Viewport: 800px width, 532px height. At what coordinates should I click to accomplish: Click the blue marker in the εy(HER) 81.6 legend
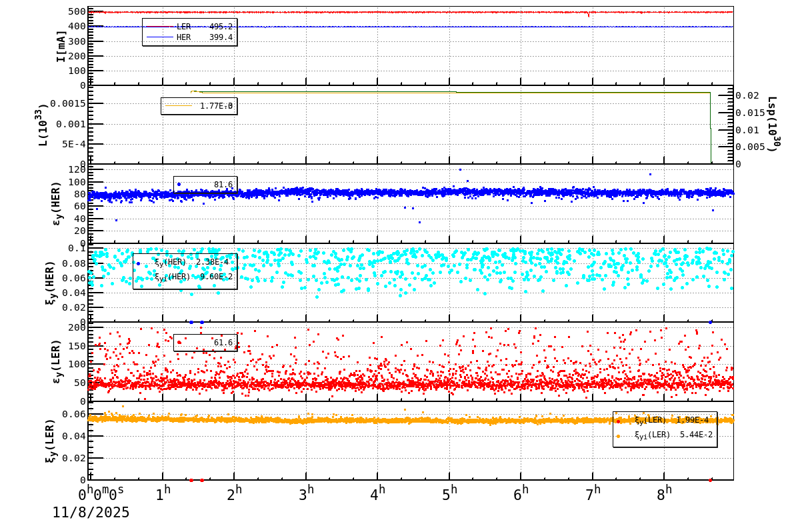pyautogui.click(x=179, y=184)
